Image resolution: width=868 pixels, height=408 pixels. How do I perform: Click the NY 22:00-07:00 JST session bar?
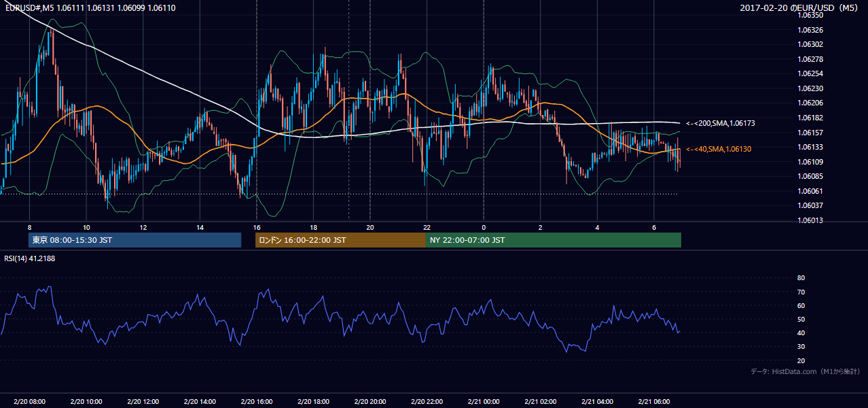tap(554, 240)
